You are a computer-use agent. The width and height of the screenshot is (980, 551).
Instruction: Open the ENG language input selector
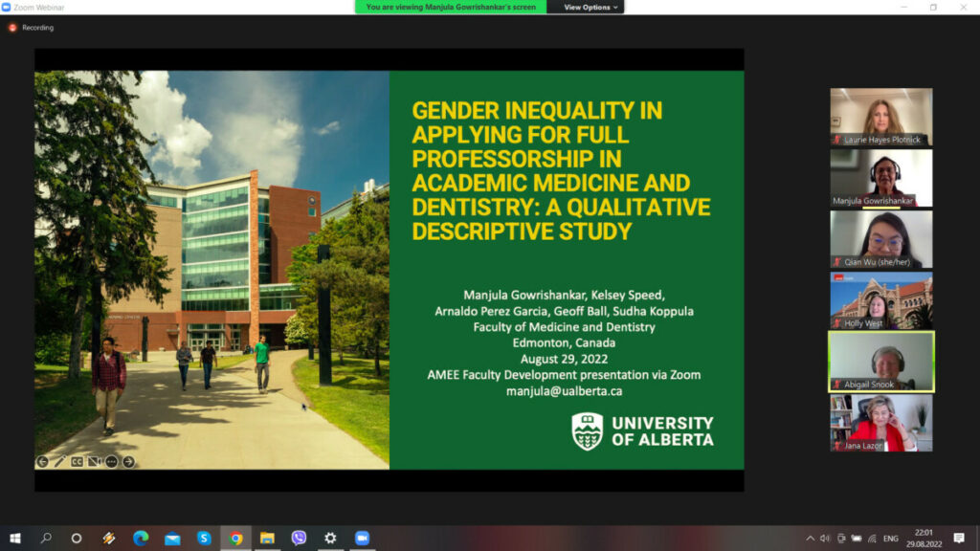point(890,538)
